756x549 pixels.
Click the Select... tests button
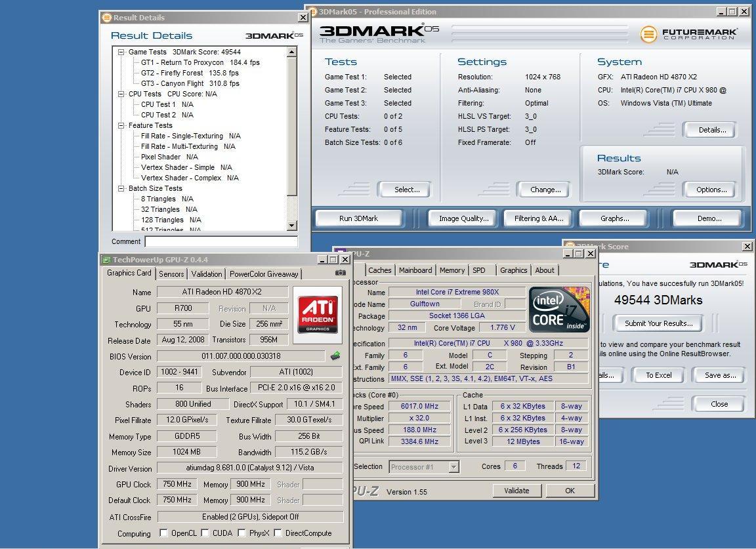pyautogui.click(x=407, y=190)
